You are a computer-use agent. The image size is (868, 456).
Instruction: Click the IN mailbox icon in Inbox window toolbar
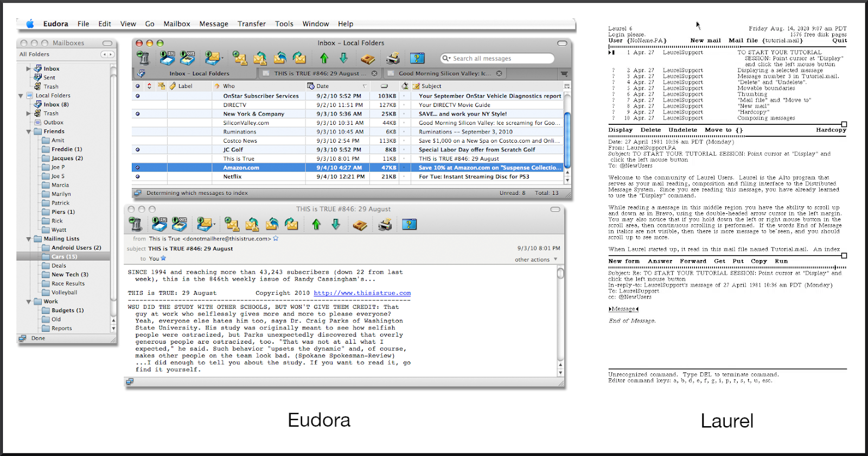tap(167, 58)
